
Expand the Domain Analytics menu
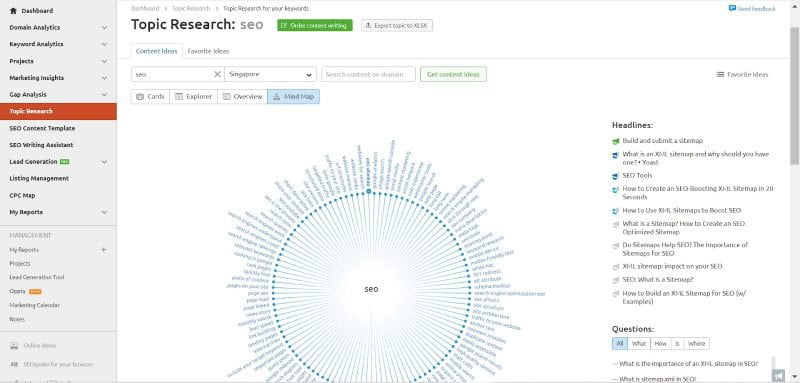tap(58, 28)
